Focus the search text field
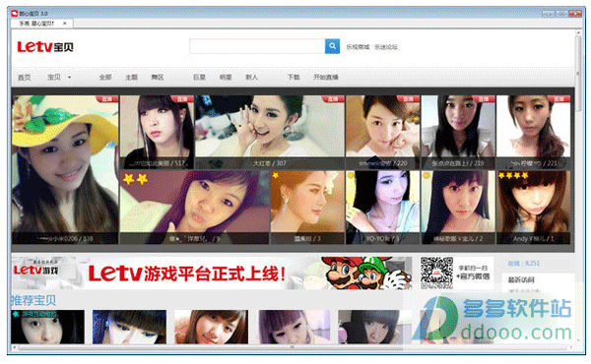This screenshot has height=364, width=591. (257, 46)
